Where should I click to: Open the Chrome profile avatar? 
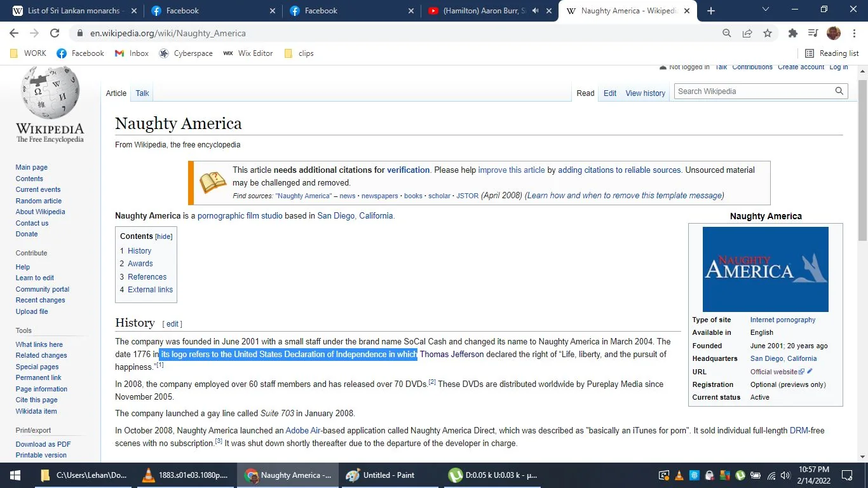[x=833, y=33]
